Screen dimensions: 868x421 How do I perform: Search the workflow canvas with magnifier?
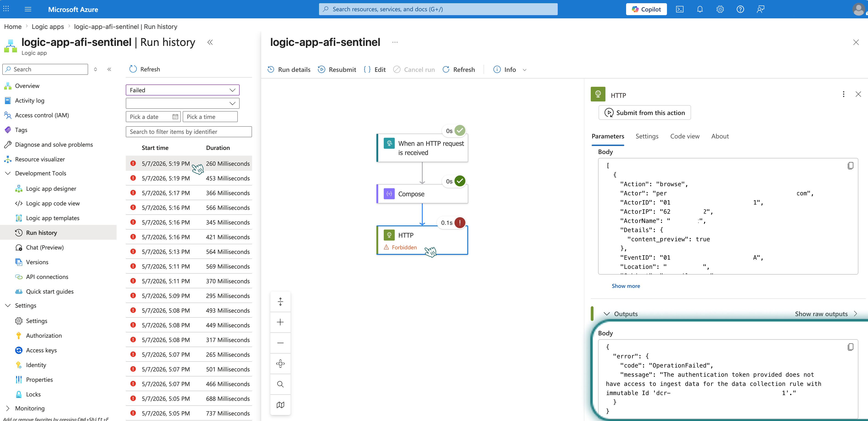point(280,384)
